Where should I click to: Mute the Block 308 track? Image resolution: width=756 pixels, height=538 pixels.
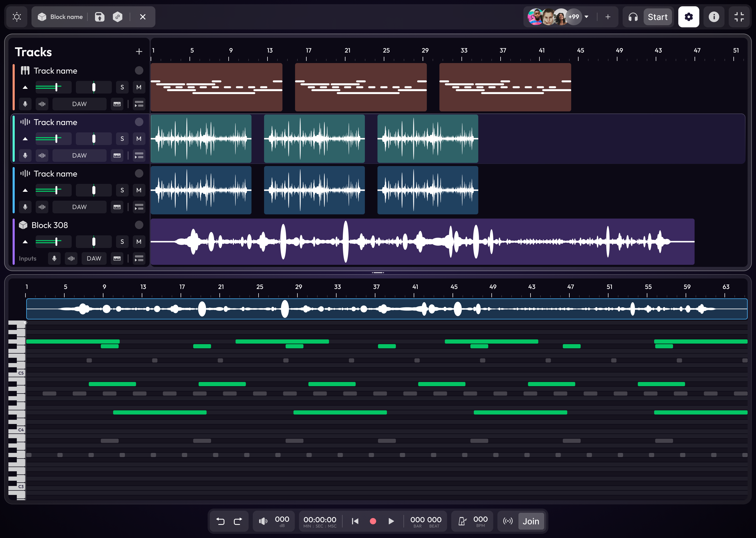pyautogui.click(x=139, y=241)
